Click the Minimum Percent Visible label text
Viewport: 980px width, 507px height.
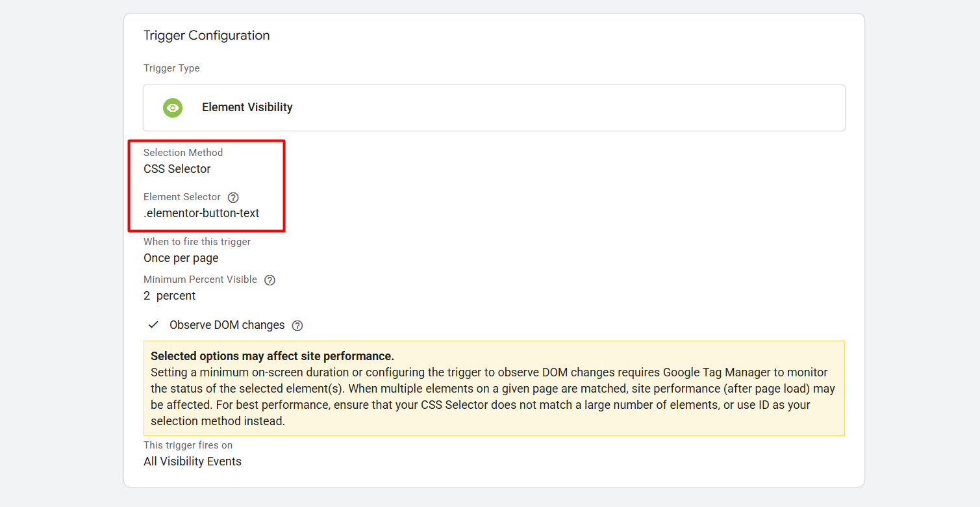coord(200,279)
